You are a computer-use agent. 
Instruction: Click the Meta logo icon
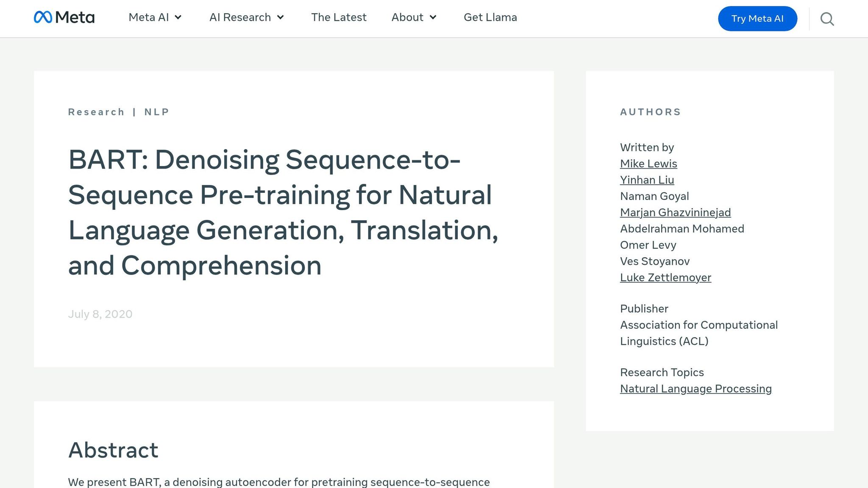click(x=43, y=17)
